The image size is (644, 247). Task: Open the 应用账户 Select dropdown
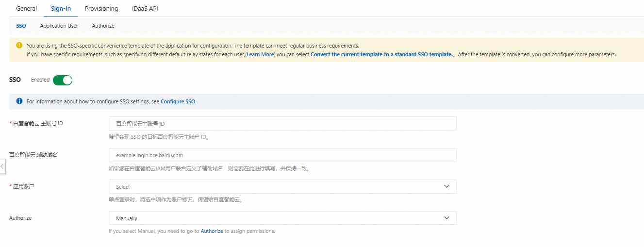(282, 187)
